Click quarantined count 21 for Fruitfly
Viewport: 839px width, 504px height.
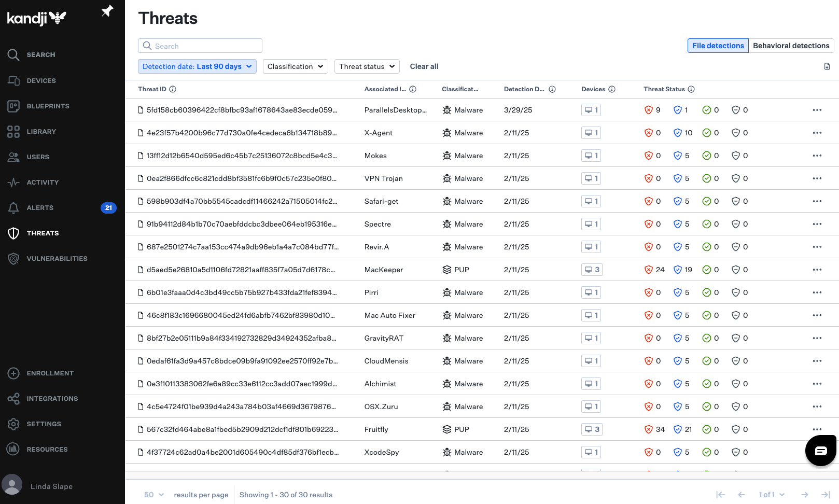(683, 429)
